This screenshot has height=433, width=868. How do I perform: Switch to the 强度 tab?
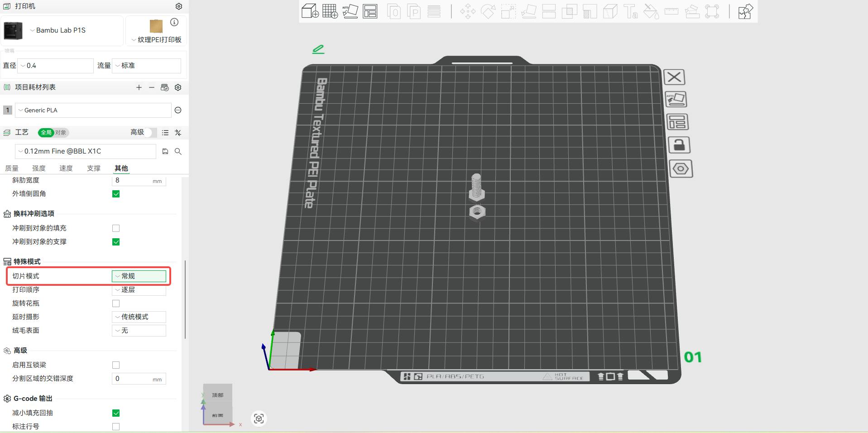tap(39, 168)
